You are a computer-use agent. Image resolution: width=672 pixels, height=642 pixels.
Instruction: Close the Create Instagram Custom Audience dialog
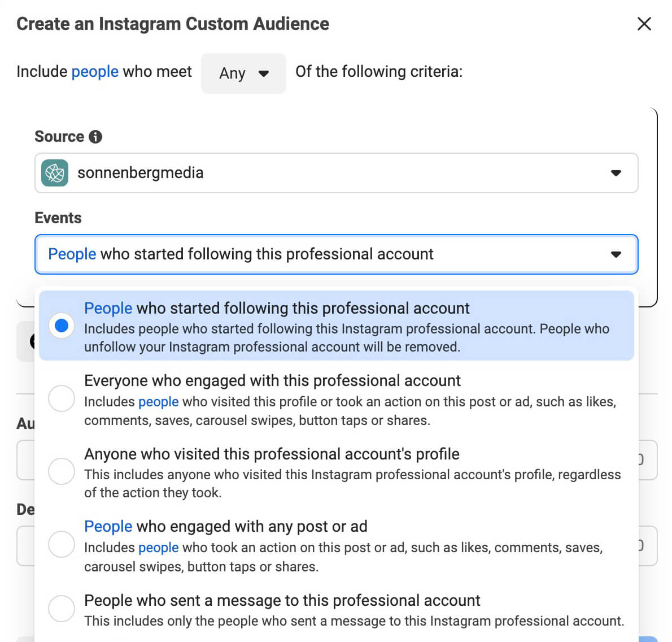click(644, 24)
